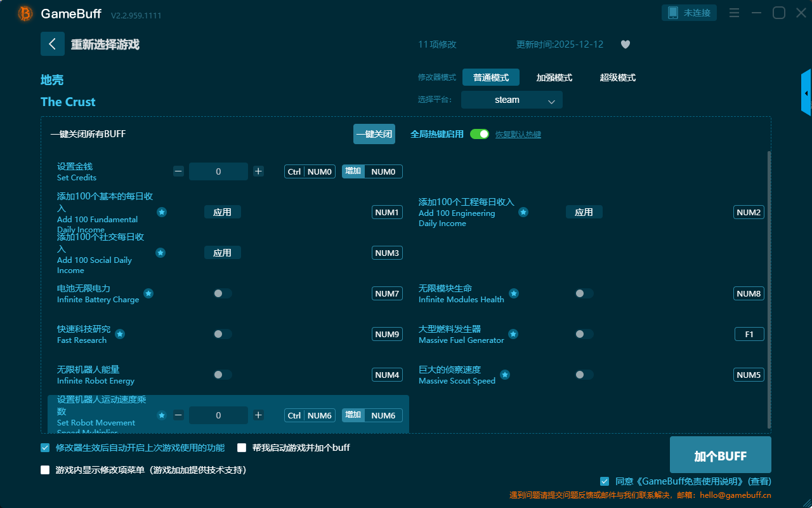
Task: Click the Set Credits value input field
Action: pos(218,171)
